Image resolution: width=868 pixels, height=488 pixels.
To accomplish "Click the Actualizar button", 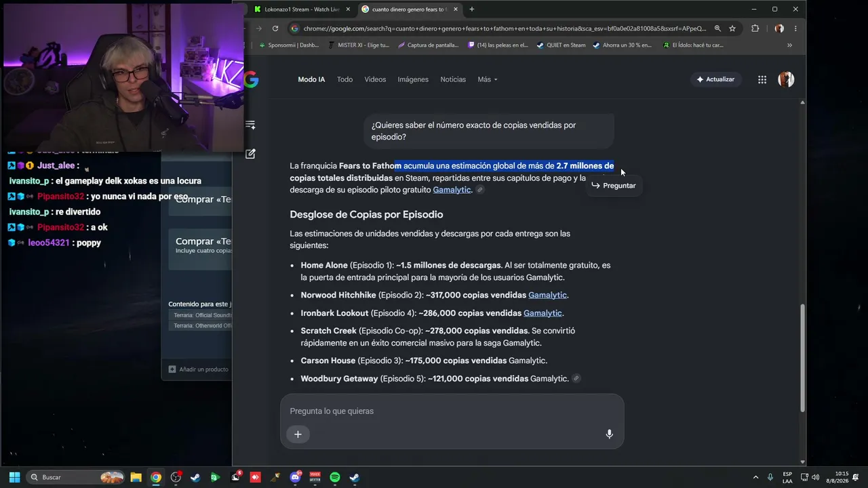I will click(x=715, y=79).
